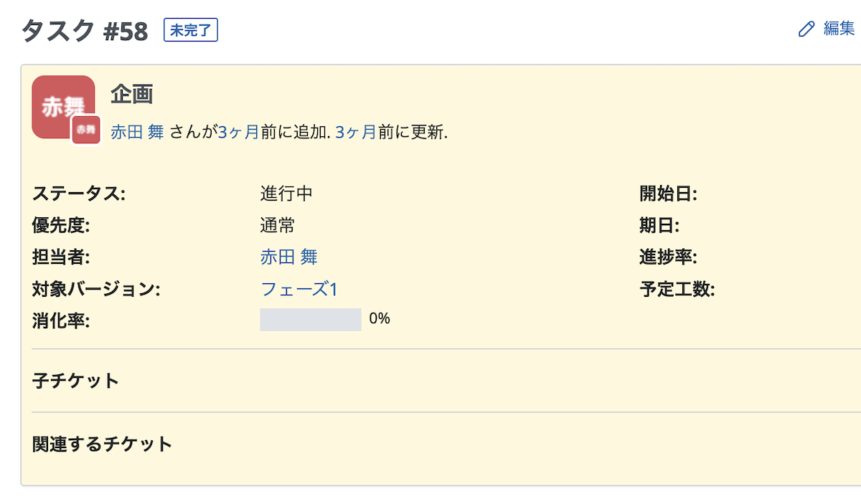The height and width of the screenshot is (504, 861).
Task: Open the フェーズ1 target version link
Action: coord(298,289)
